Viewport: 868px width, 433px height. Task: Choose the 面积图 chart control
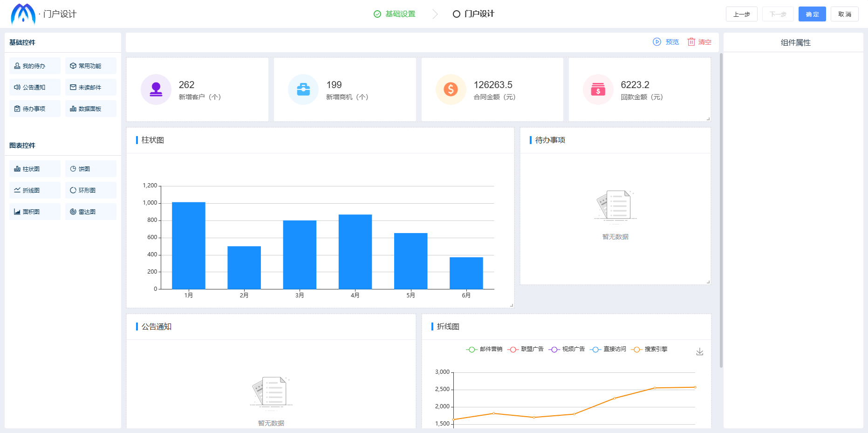(35, 212)
